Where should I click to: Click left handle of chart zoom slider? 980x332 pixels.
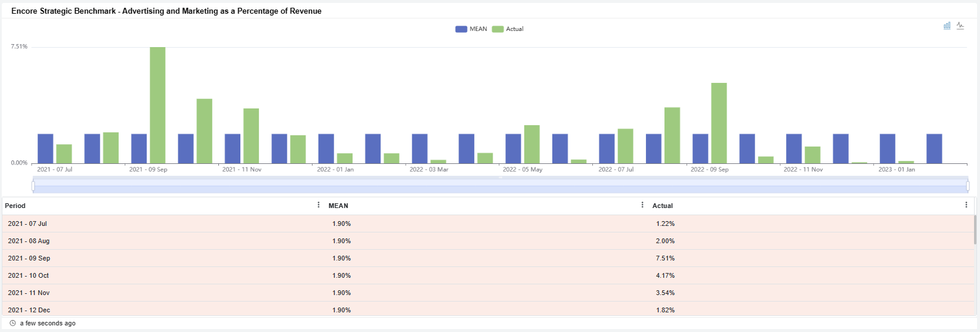(33, 186)
